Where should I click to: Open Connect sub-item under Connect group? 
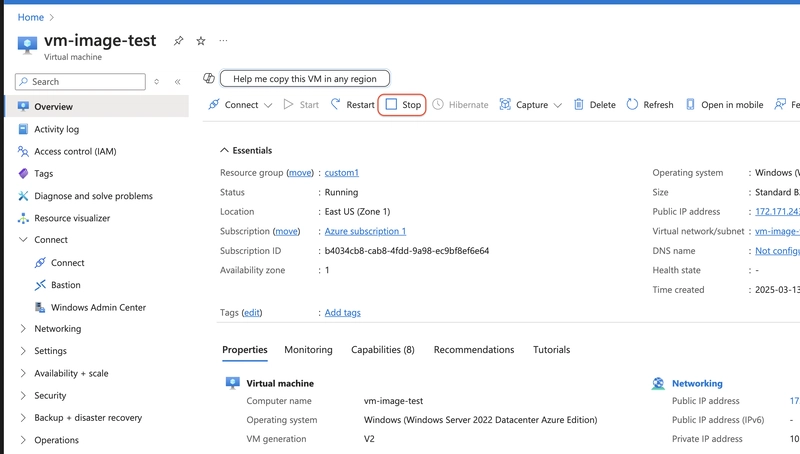pyautogui.click(x=68, y=263)
